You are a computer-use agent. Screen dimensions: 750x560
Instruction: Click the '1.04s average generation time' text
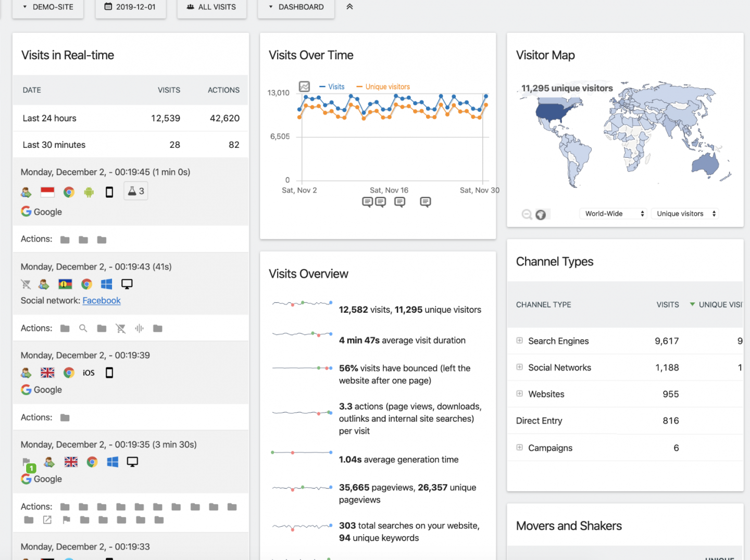399,460
